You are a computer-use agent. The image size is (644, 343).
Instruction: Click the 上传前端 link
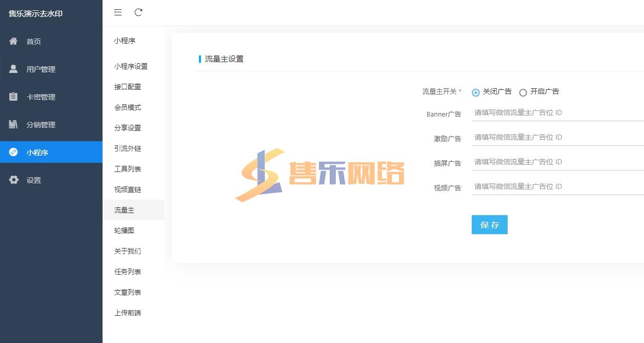128,313
